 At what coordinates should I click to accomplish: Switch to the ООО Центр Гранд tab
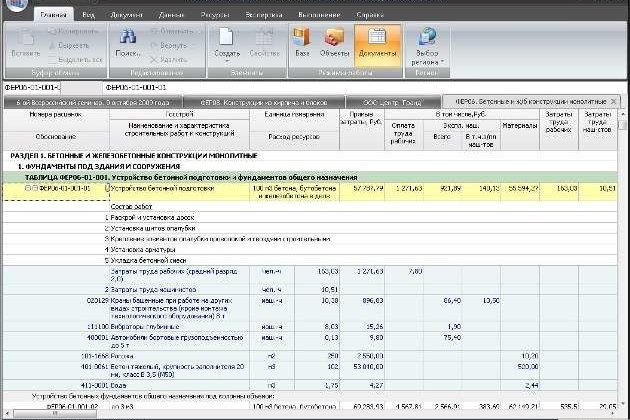coord(393,102)
